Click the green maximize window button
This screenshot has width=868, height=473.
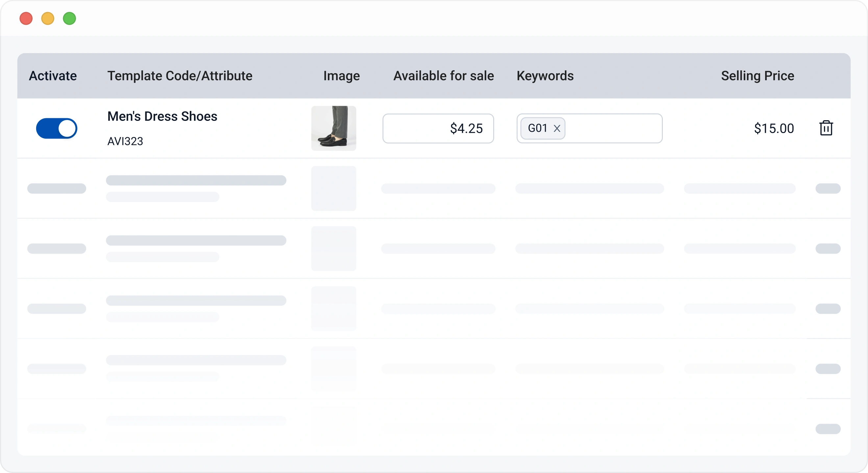click(x=69, y=18)
